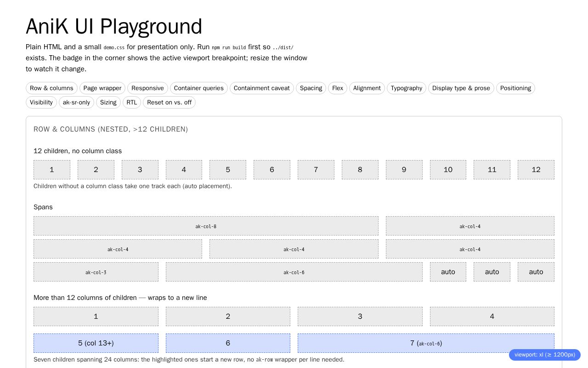Image resolution: width=588 pixels, height=368 pixels.
Task: Jump to the Sizing section
Action: click(x=108, y=103)
